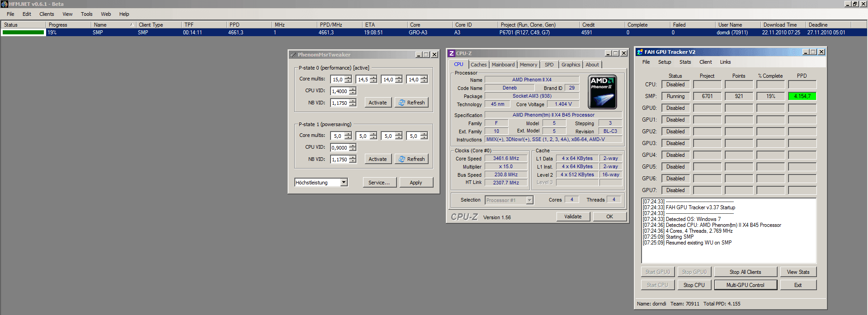Adjust the CPU VID 1,4000 stepper

[x=352, y=91]
